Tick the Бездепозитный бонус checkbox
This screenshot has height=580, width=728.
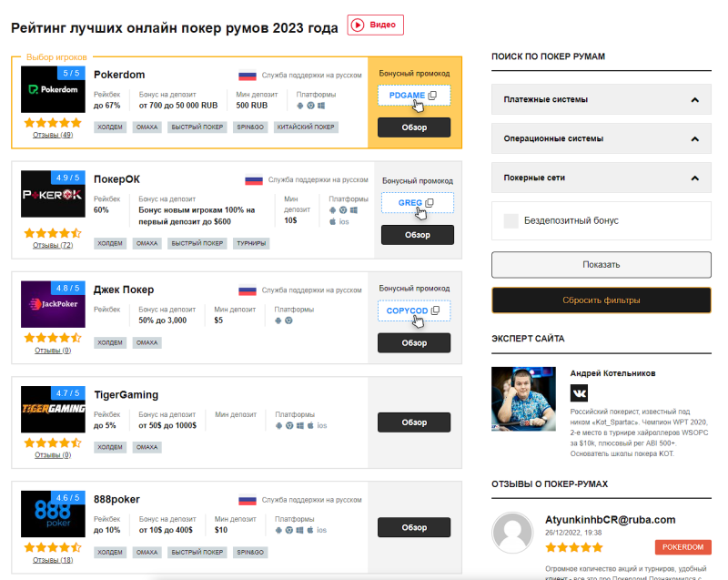[511, 221]
